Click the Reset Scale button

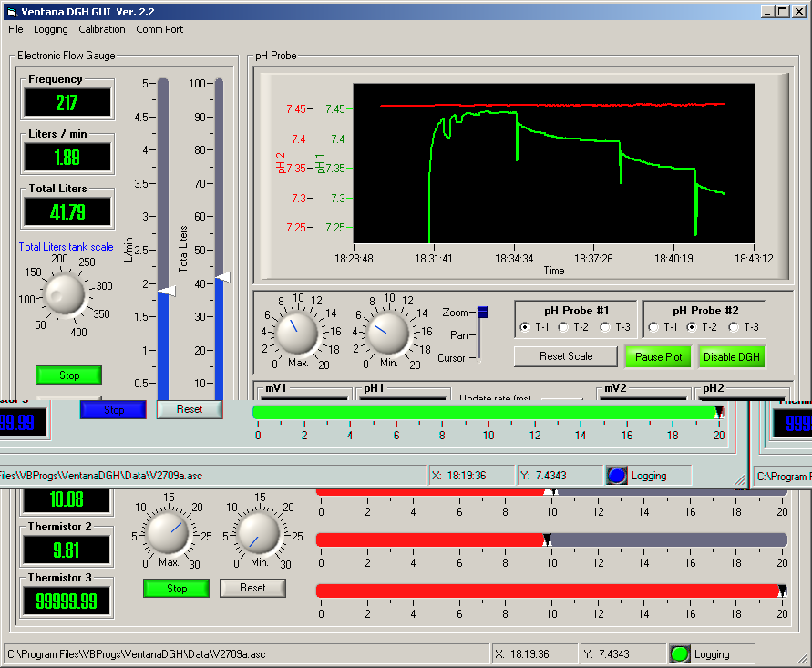click(x=566, y=356)
